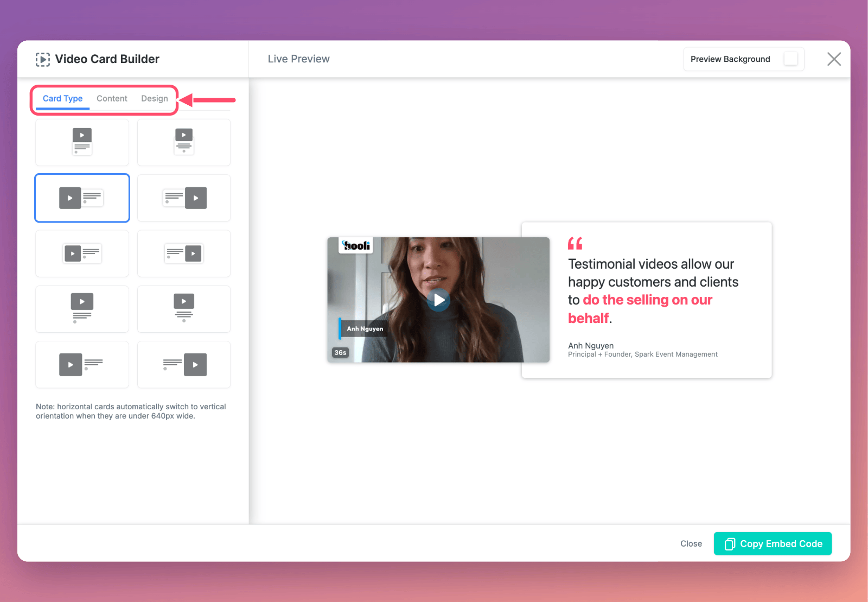Click the 'Anh Nguyen' name under the quote
Viewport: 868px width, 602px height.
coord(591,345)
